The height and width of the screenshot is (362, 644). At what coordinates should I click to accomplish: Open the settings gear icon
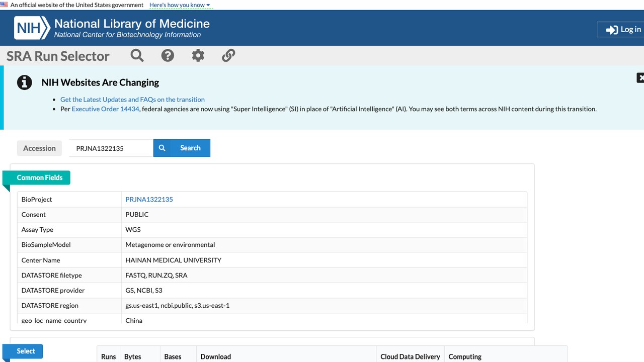tap(198, 55)
